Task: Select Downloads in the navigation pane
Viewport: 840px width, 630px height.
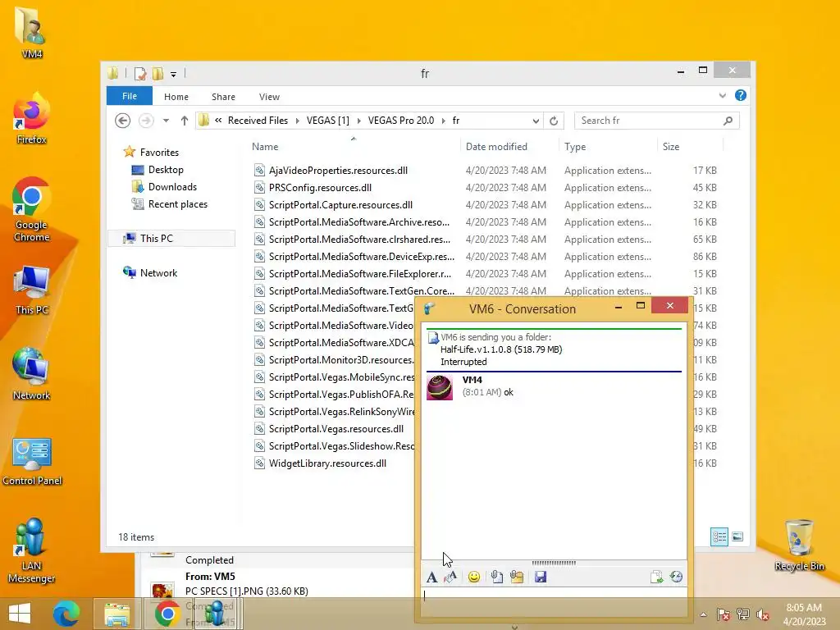Action: coord(172,187)
